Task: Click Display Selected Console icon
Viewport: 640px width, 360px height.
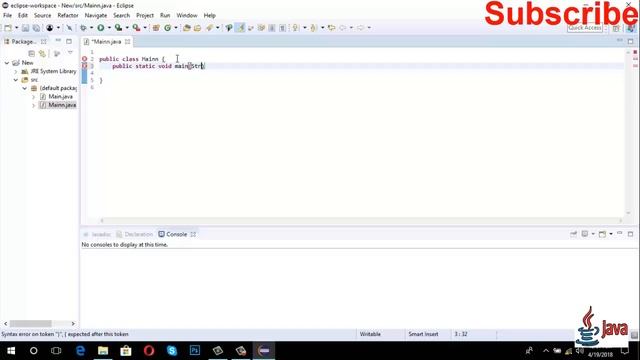Action: tap(585, 234)
